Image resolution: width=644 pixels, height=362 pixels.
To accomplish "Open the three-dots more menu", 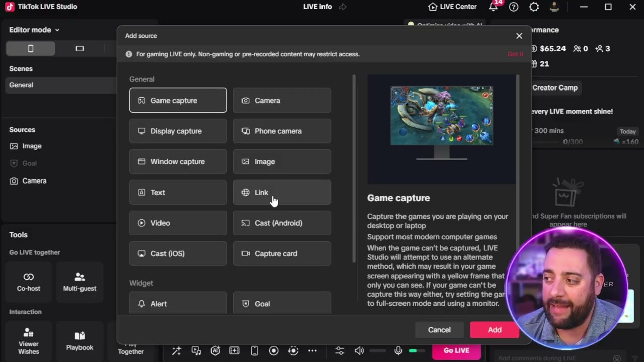I will (312, 351).
